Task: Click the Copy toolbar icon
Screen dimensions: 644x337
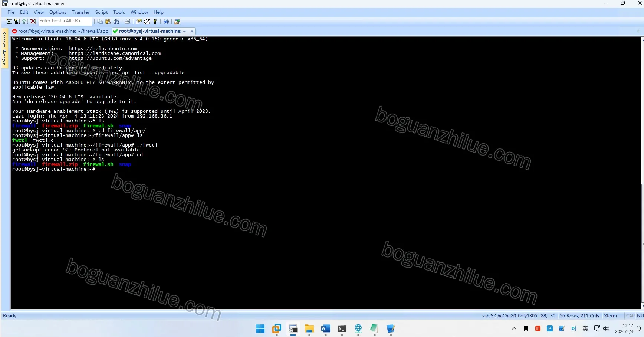Action: 100,22
